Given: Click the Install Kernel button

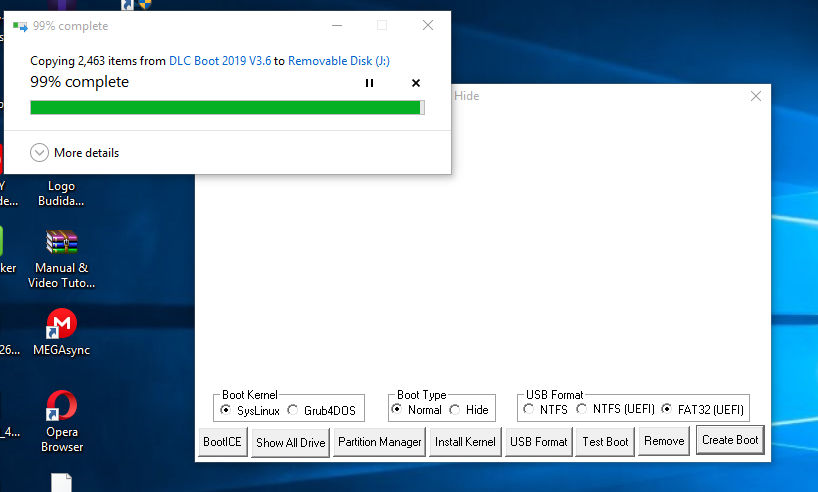Looking at the screenshot, I should 465,442.
